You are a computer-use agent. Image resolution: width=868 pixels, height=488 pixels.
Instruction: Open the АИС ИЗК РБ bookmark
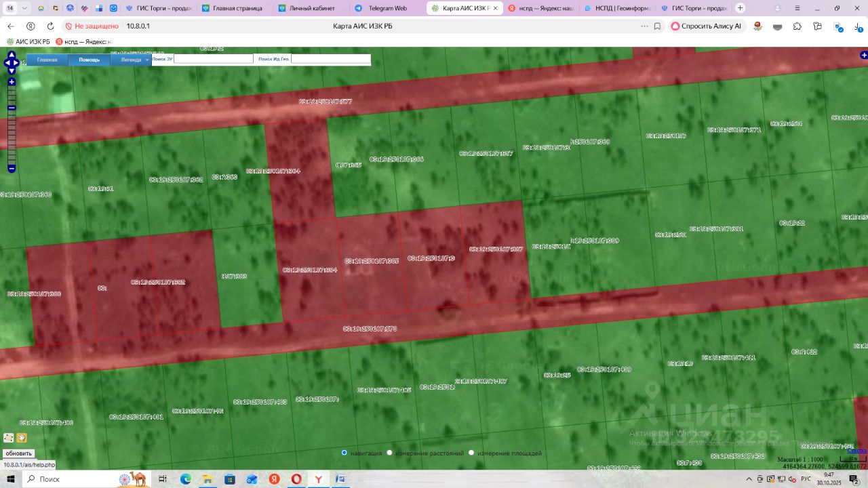28,41
